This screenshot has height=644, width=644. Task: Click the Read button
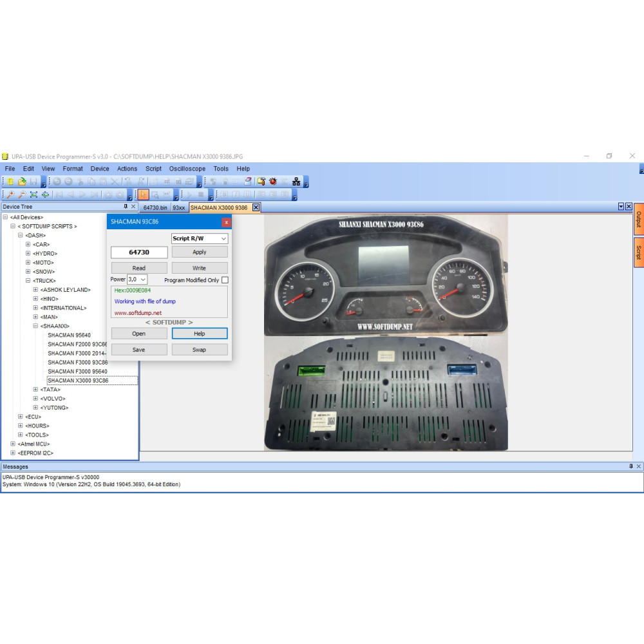[139, 268]
